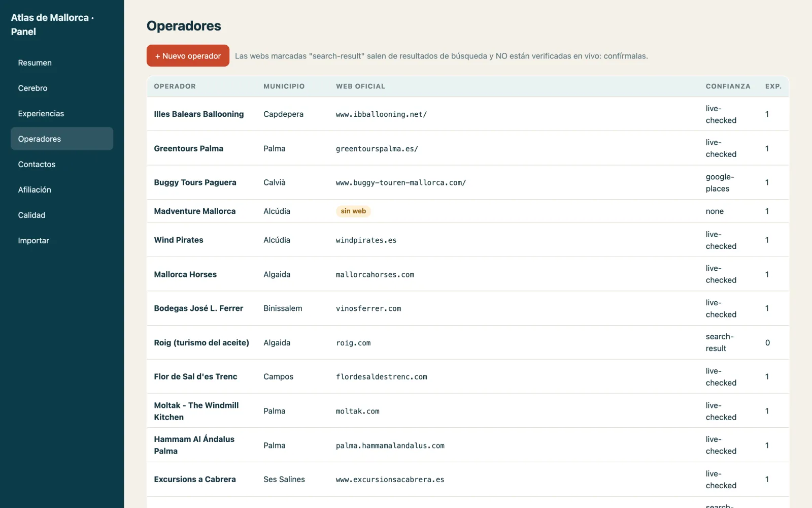812x508 pixels.
Task: Open mallorcahorses.com website
Action: click(375, 275)
